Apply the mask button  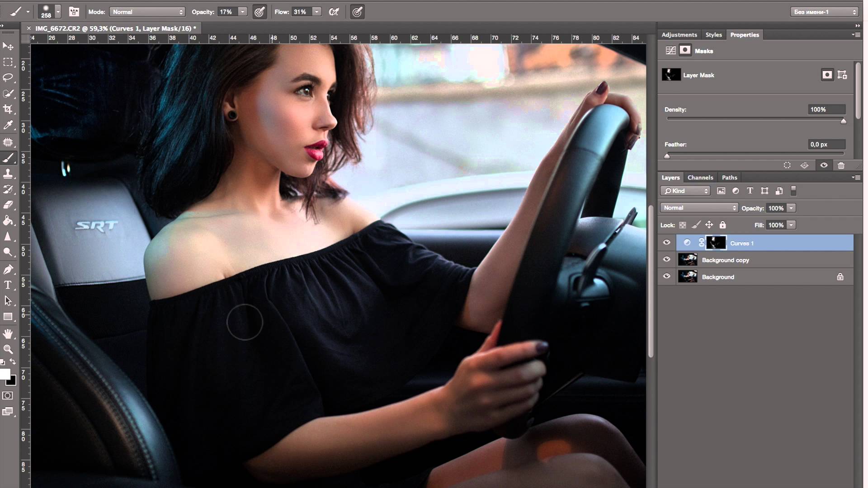[x=805, y=165]
